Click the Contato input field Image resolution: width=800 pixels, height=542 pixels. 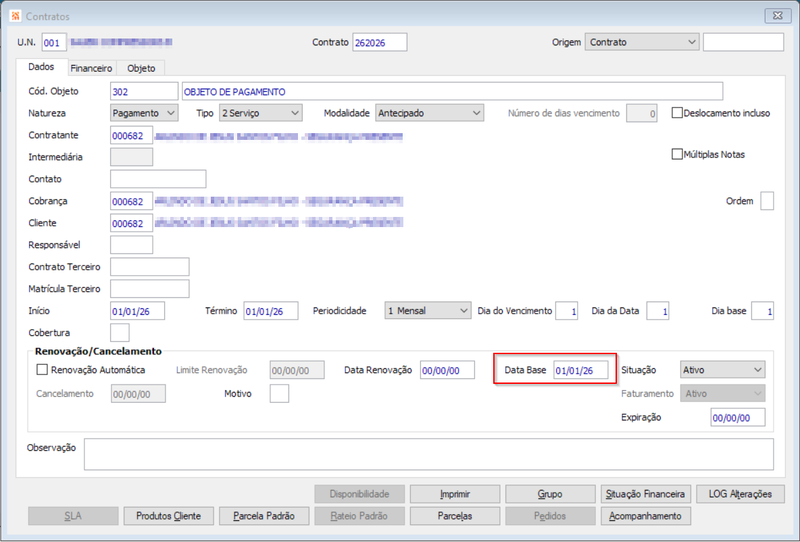pos(158,179)
